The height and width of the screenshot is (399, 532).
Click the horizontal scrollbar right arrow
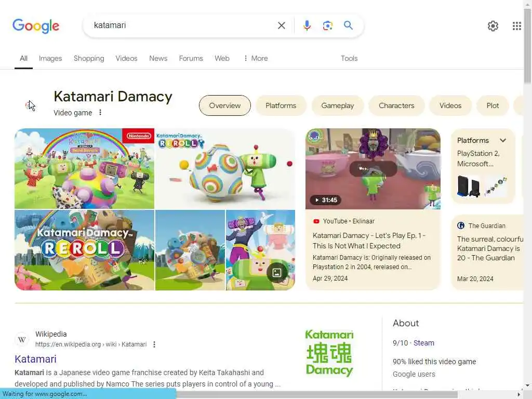(x=518, y=395)
